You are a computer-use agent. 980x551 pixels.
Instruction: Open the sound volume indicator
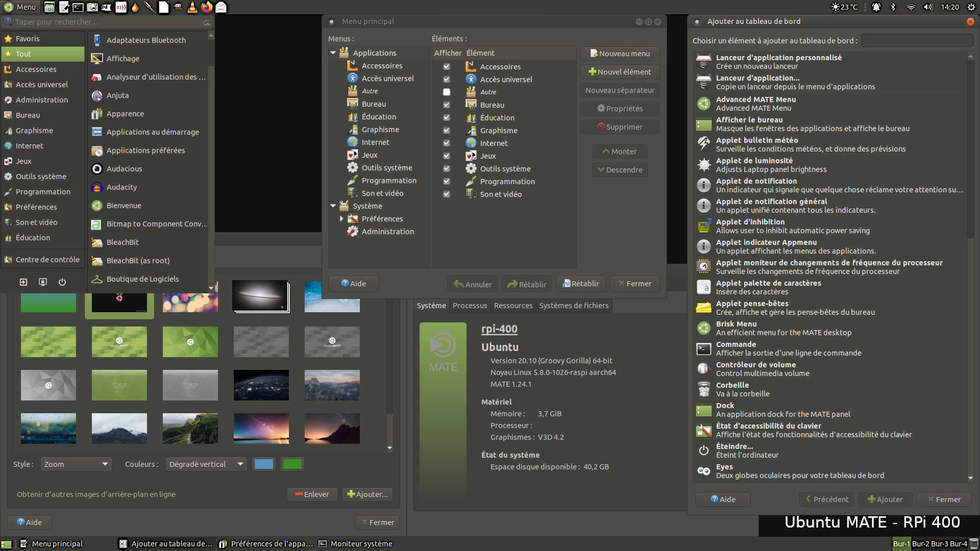point(928,7)
